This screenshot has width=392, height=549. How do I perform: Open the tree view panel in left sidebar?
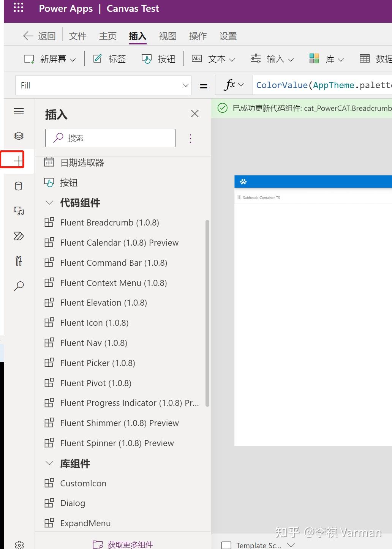(x=19, y=136)
